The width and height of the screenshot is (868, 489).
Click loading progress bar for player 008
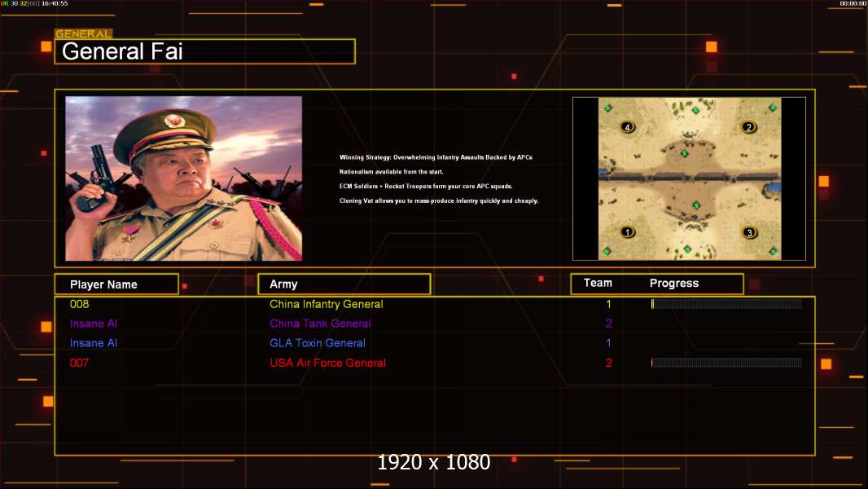coord(726,303)
